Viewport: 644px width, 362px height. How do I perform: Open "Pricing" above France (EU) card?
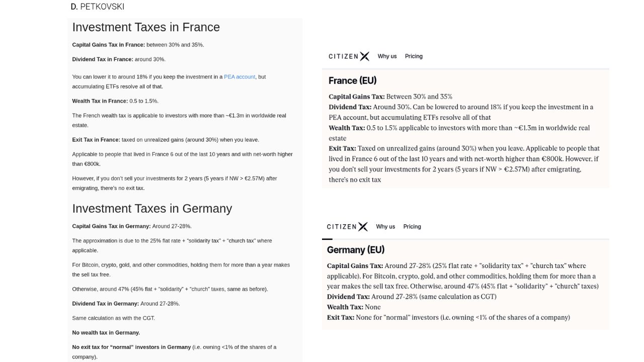coord(414,56)
